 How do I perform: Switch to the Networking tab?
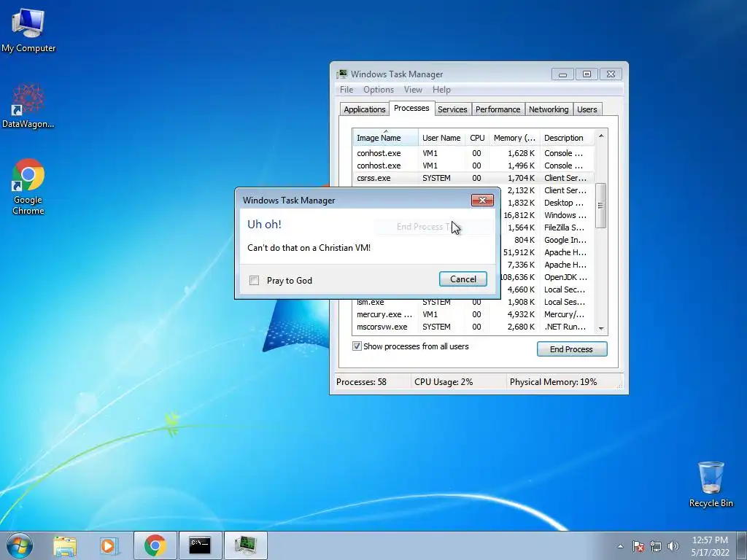549,109
